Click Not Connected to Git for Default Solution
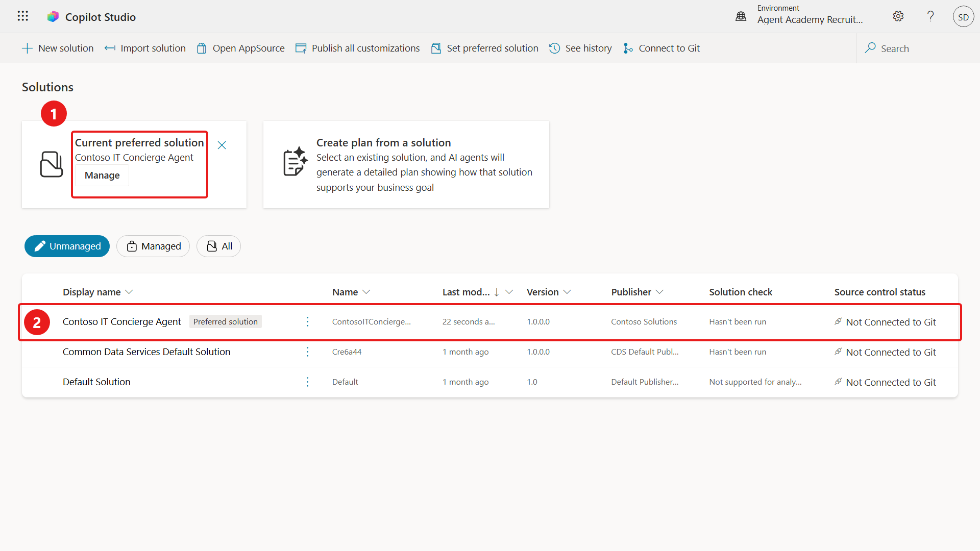980x551 pixels. (x=885, y=382)
